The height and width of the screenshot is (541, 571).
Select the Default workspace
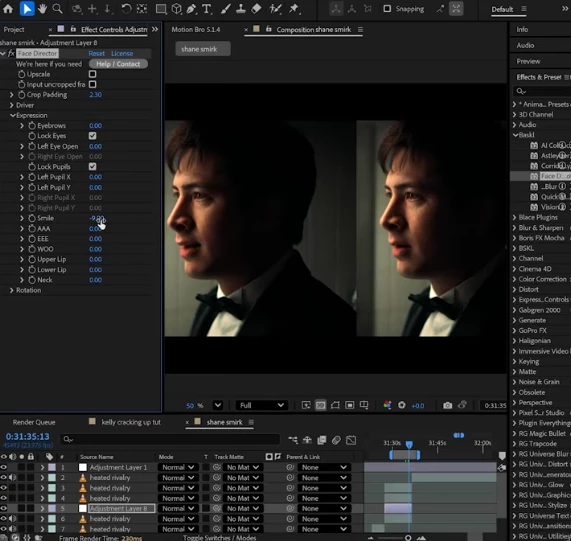[x=502, y=9]
